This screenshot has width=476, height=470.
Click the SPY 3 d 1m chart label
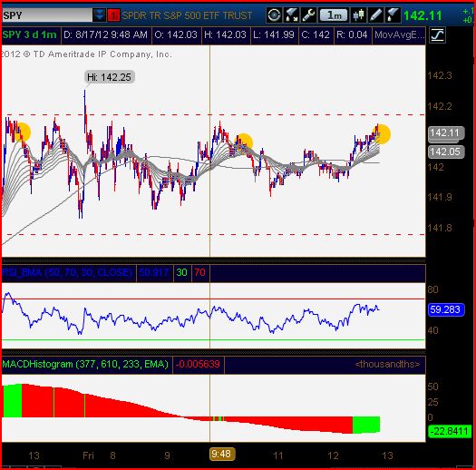coord(30,34)
